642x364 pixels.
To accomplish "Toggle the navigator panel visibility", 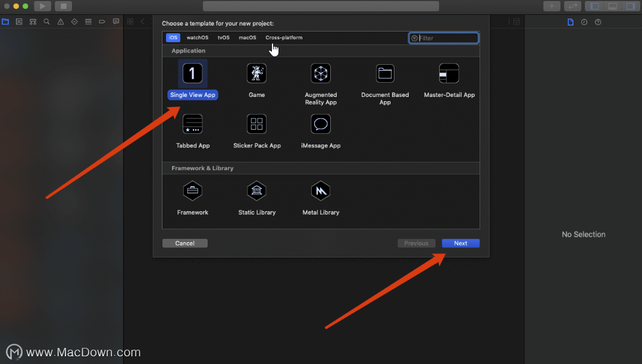I will click(x=594, y=6).
